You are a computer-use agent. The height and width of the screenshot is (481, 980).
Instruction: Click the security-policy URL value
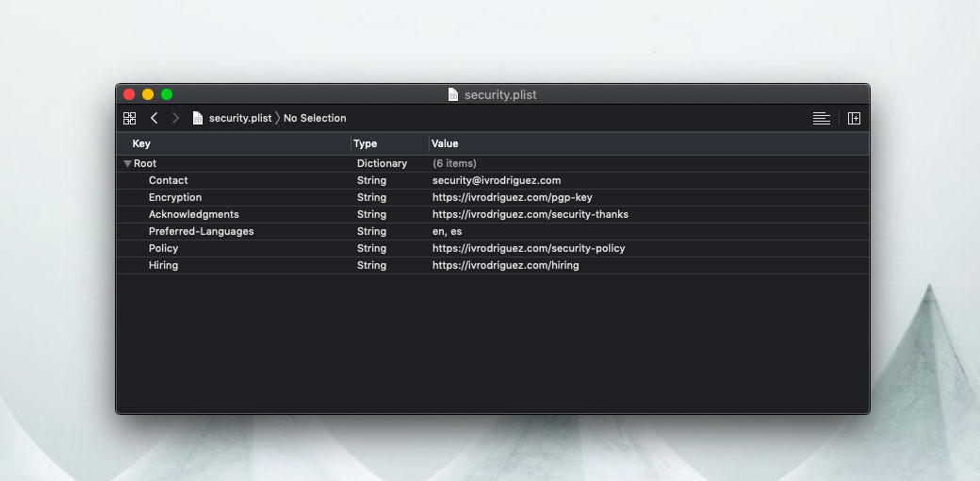tap(529, 248)
